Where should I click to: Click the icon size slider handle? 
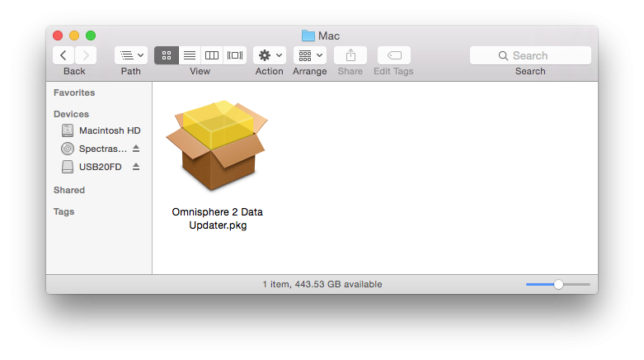[x=558, y=284]
